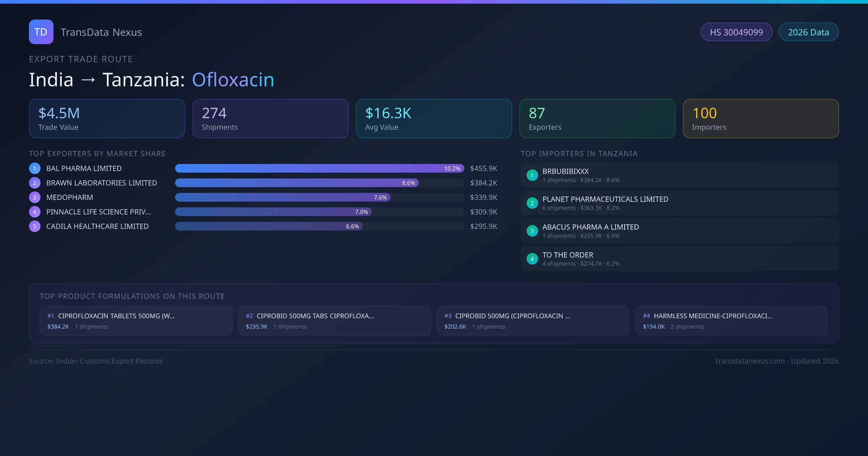Viewport: 868px width, 456px height.
Task: Click BRAWN LABORATORIES 8.6% share bar
Action: pyautogui.click(x=297, y=183)
